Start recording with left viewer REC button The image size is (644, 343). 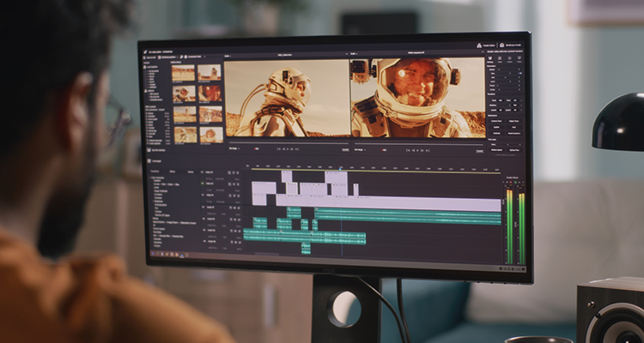pos(256,149)
